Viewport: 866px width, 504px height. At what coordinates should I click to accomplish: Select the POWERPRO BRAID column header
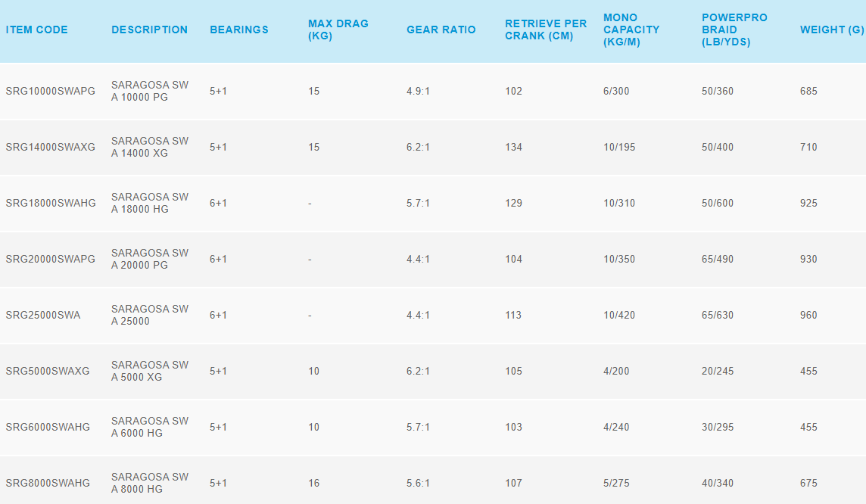pos(734,30)
